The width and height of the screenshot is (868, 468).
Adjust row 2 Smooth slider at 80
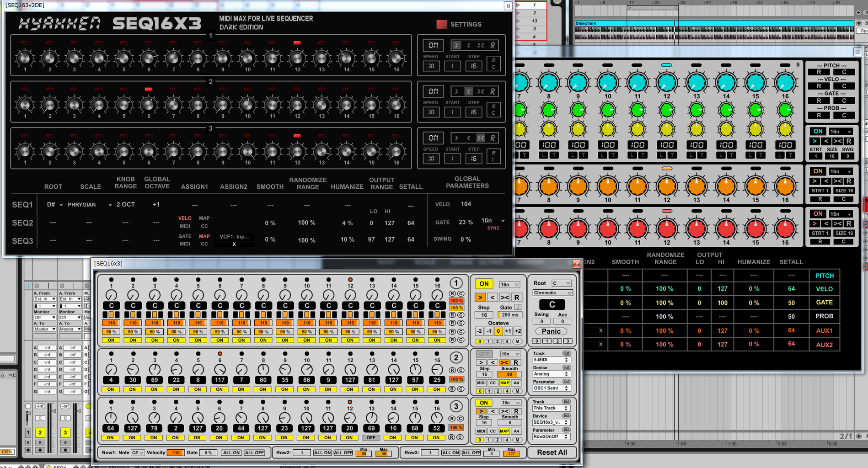[509, 374]
